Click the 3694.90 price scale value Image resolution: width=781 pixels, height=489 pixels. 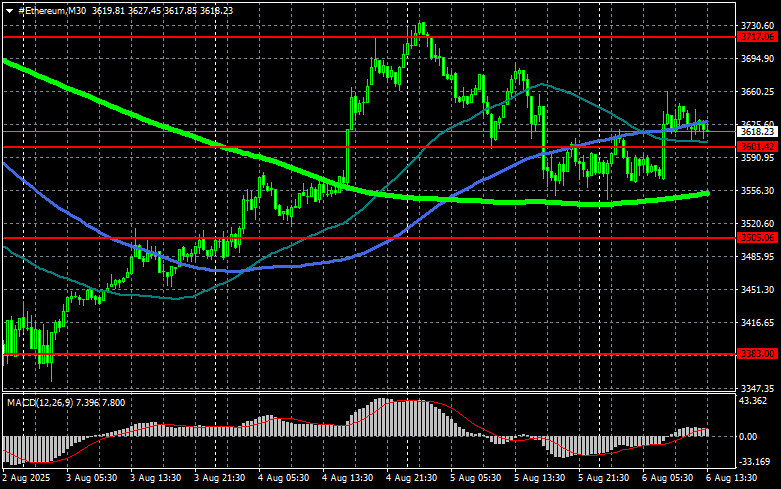[x=758, y=59]
